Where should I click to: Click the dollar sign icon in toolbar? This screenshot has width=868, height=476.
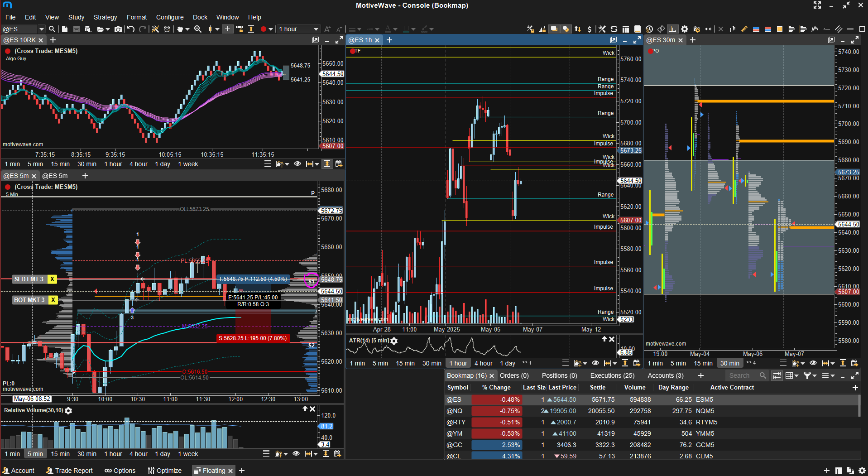pos(589,29)
